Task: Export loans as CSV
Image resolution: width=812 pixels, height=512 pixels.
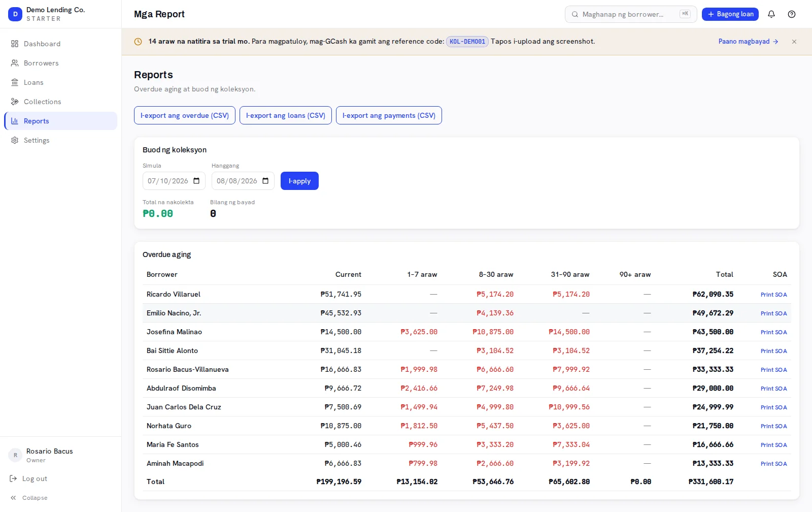Action: [x=286, y=115]
